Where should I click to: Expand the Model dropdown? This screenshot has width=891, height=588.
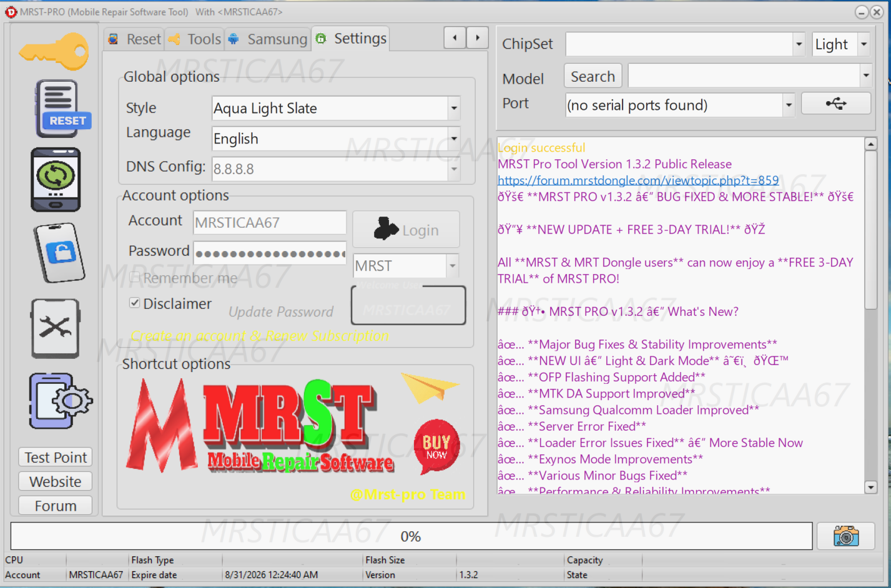pyautogui.click(x=866, y=76)
